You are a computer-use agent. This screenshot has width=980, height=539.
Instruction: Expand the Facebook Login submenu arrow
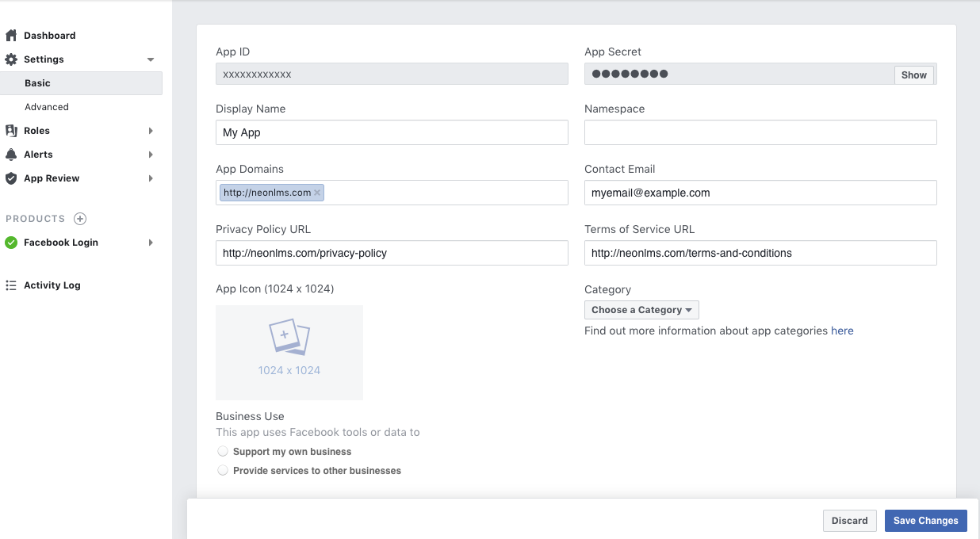point(151,243)
